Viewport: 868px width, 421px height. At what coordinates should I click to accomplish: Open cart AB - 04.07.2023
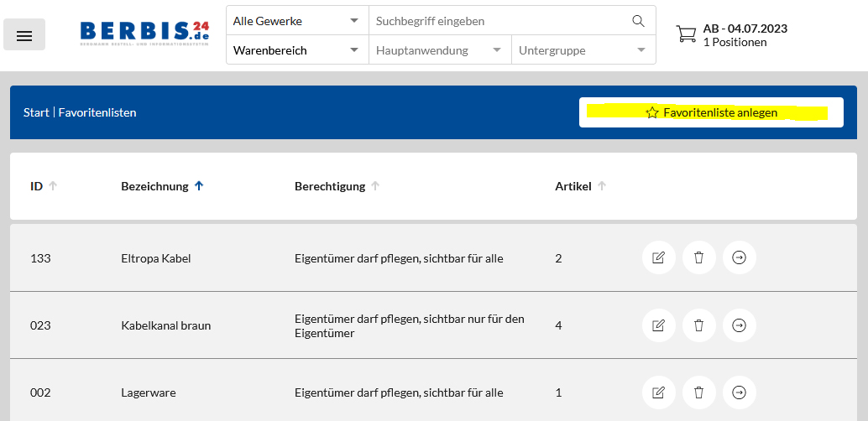(x=745, y=29)
